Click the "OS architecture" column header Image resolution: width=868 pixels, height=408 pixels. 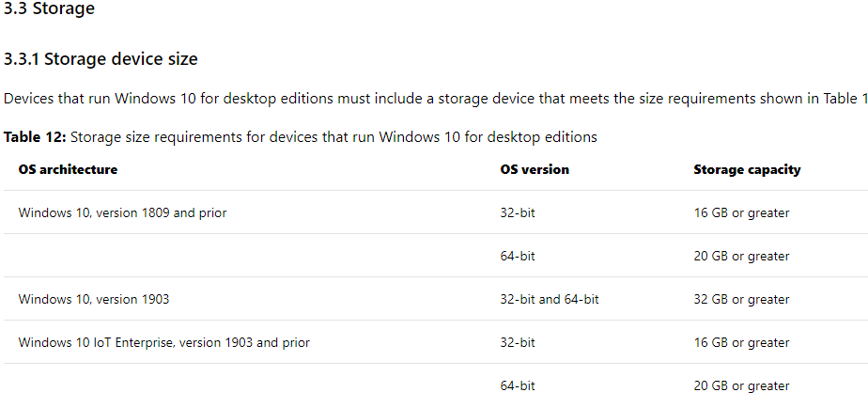point(68,169)
